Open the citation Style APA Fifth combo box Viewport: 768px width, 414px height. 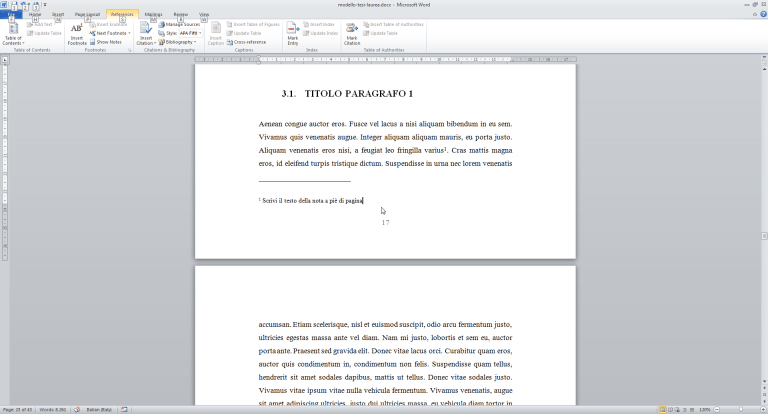pos(191,33)
